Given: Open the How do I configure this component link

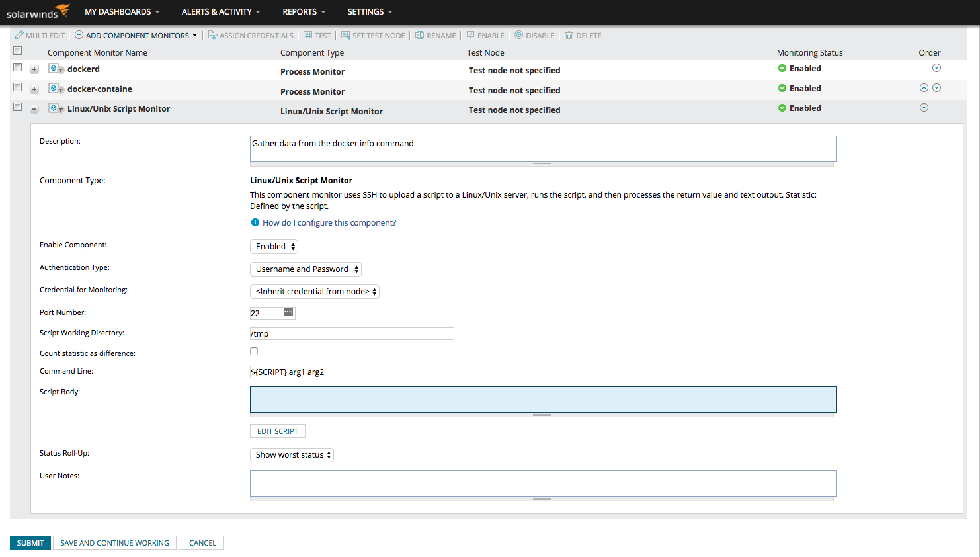Looking at the screenshot, I should [x=329, y=223].
